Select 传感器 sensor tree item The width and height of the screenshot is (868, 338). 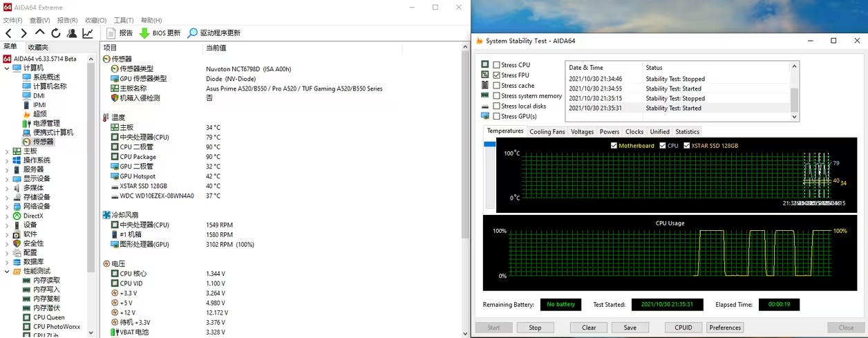point(43,142)
